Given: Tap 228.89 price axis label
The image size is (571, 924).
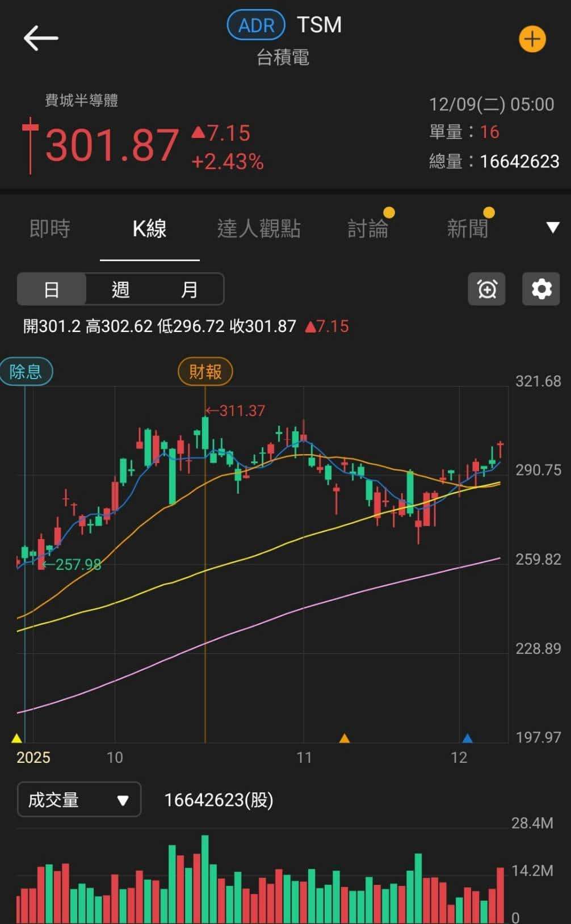Looking at the screenshot, I should [538, 648].
